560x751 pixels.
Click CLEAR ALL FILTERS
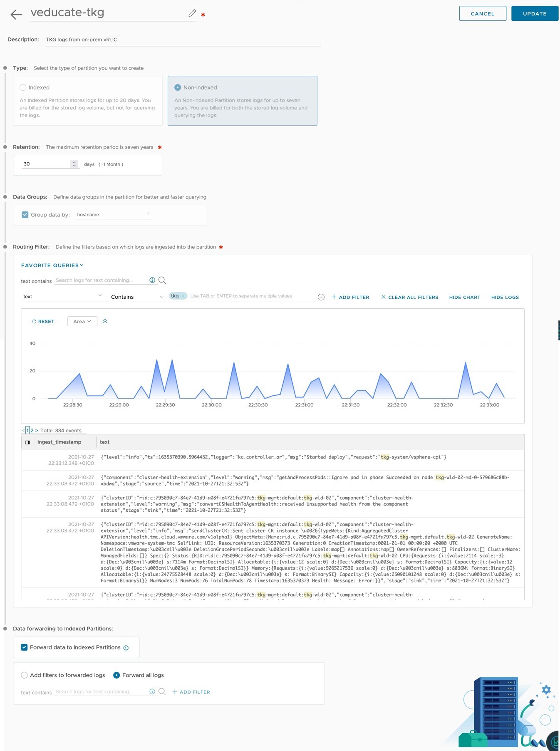point(410,297)
